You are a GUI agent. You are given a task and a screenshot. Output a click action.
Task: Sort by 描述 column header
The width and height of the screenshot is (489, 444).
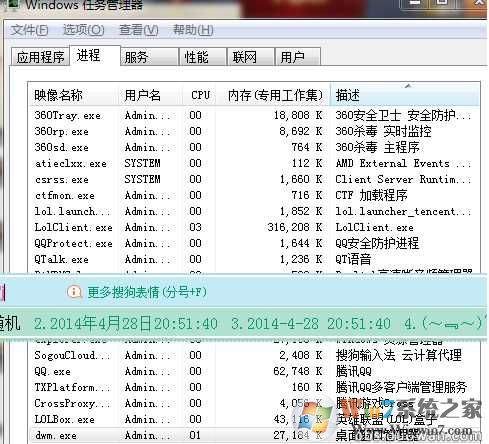(x=405, y=95)
